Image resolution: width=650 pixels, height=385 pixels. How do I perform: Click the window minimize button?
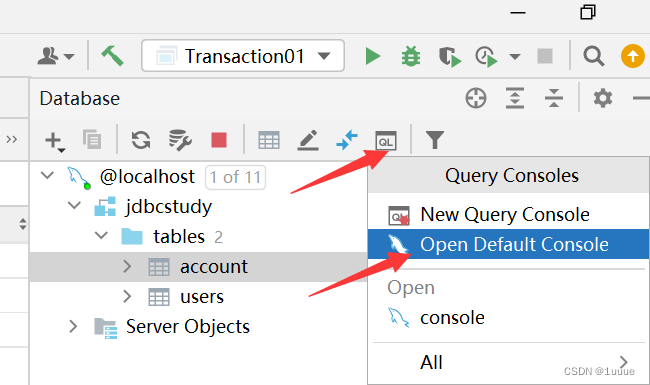click(518, 13)
